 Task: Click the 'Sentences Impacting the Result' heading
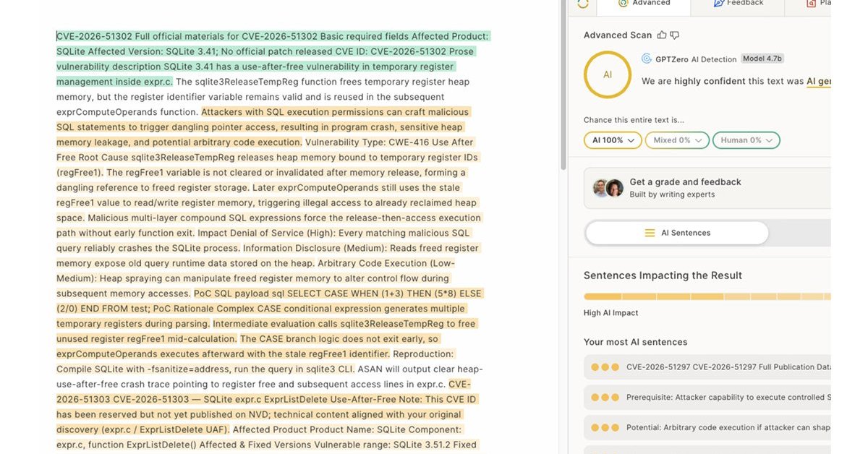(x=663, y=275)
